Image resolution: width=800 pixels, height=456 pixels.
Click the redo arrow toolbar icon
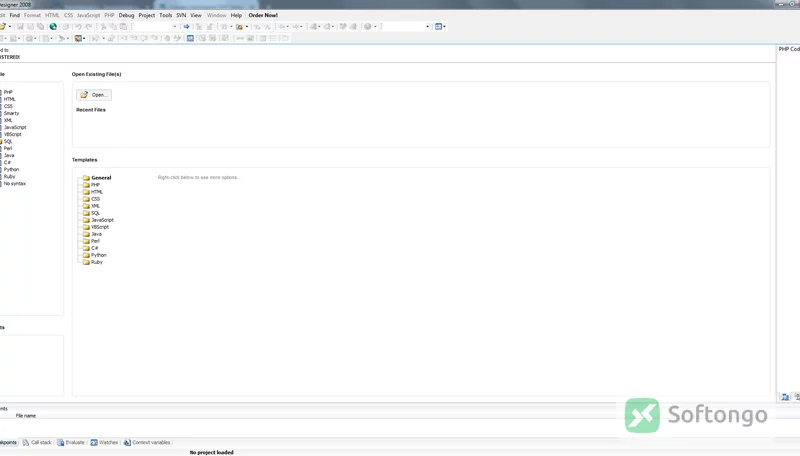tap(89, 27)
